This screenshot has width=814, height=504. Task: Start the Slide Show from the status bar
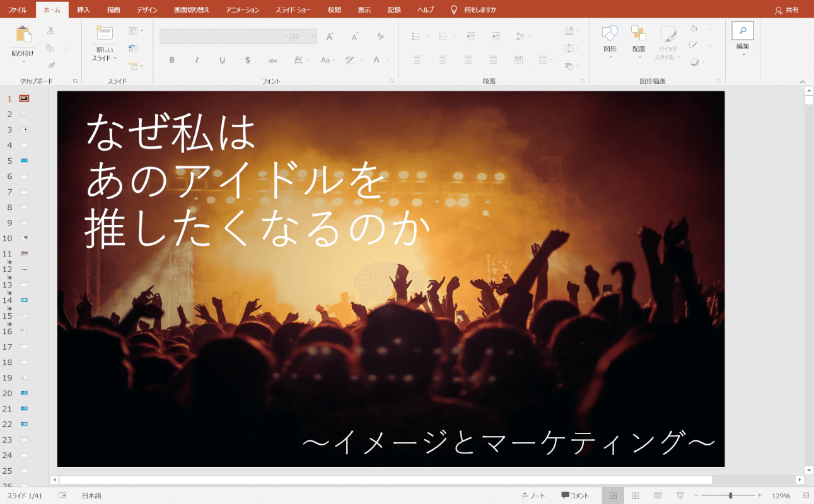point(678,495)
